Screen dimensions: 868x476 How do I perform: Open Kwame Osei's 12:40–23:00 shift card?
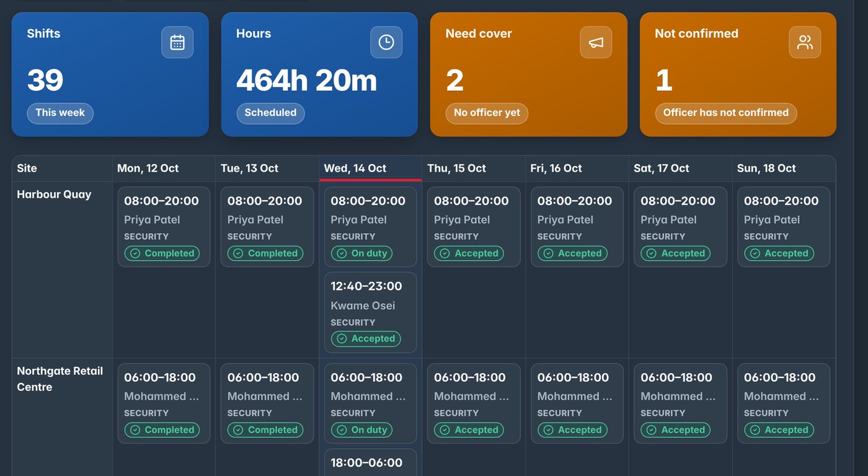pyautogui.click(x=371, y=312)
